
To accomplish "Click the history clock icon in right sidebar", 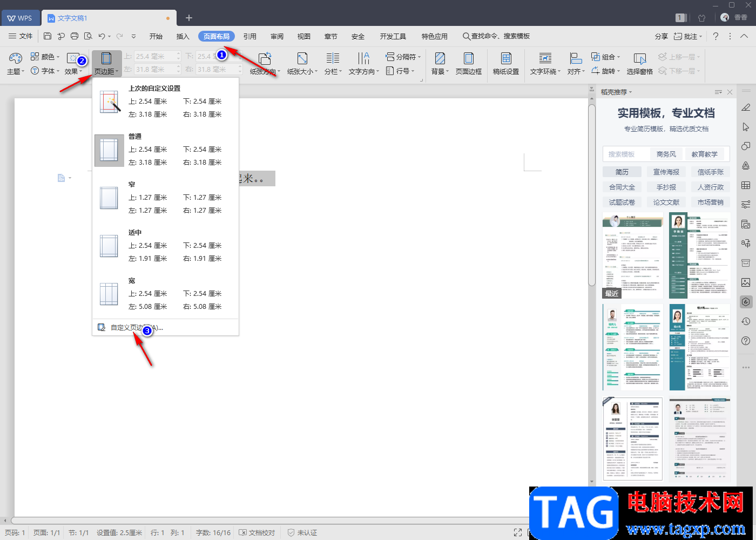I will tap(746, 321).
